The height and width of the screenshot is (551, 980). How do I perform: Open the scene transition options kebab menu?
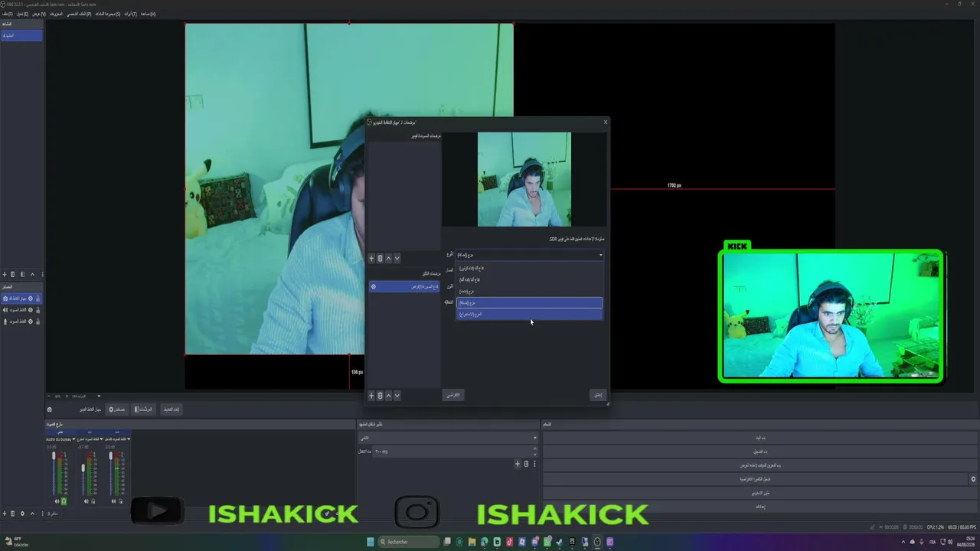click(x=534, y=464)
